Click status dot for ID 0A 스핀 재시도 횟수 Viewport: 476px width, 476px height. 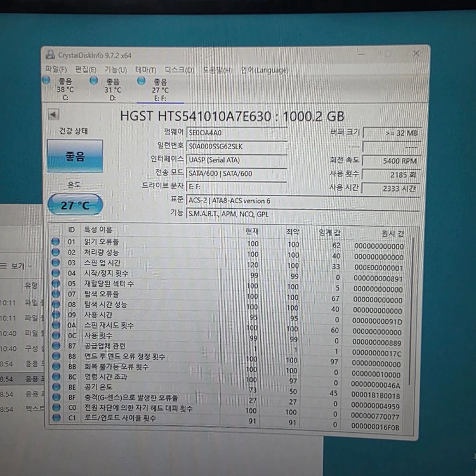tap(56, 324)
